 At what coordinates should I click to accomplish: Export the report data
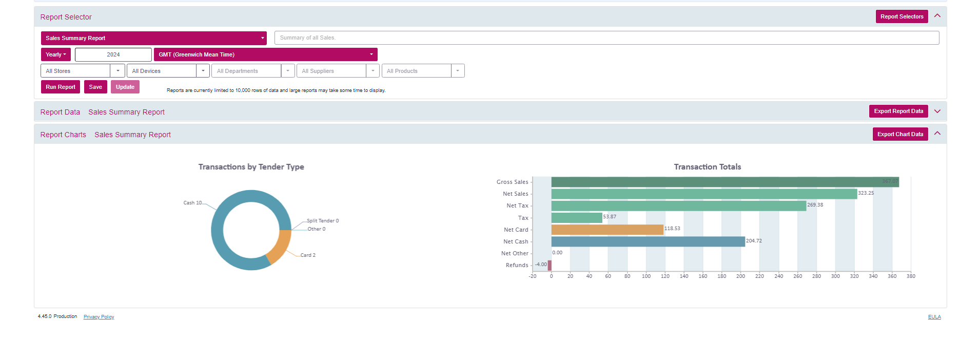[898, 111]
